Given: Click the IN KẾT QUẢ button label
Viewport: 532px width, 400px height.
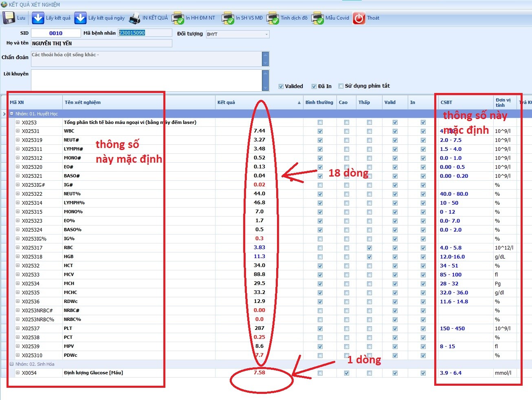Looking at the screenshot, I should tap(155, 18).
